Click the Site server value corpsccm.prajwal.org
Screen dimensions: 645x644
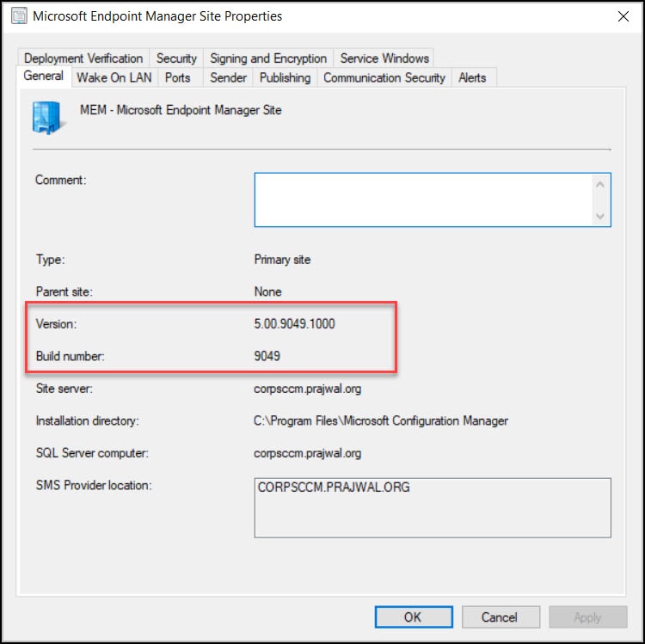(308, 389)
